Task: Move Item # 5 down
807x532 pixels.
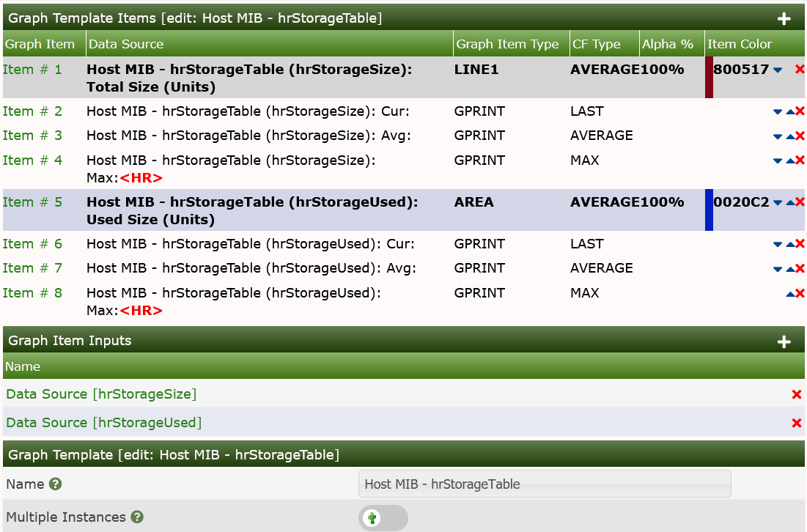Action: coord(778,202)
